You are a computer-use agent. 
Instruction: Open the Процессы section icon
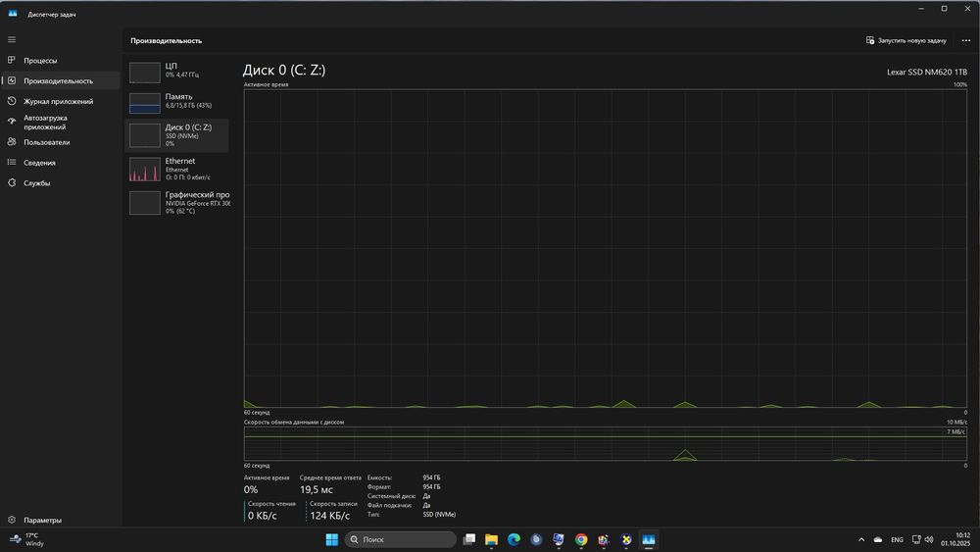click(x=11, y=60)
